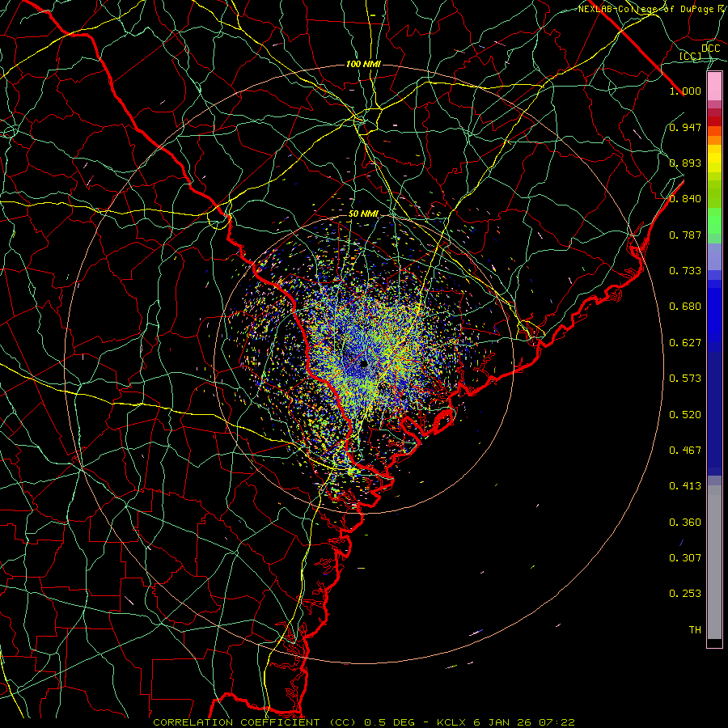
Task: Click CORRELATION COEFFICIENT (CC) in bottom caption
Action: tap(255, 722)
